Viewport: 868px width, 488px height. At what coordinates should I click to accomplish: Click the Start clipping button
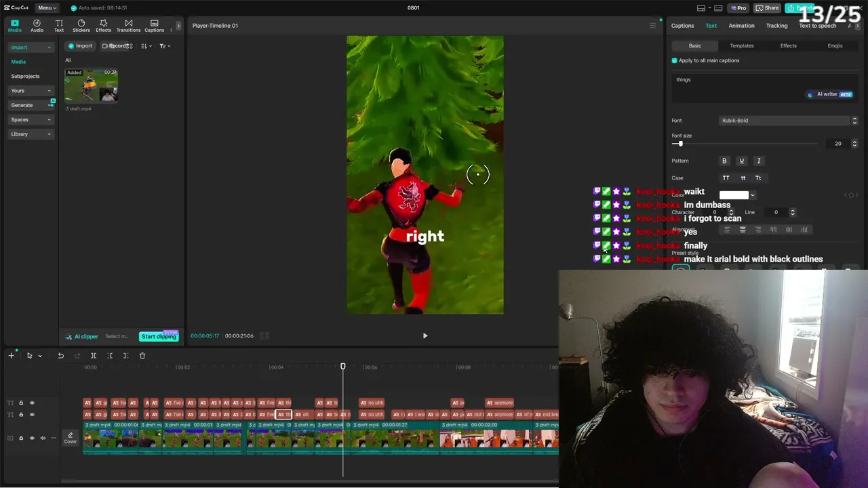[x=159, y=336]
